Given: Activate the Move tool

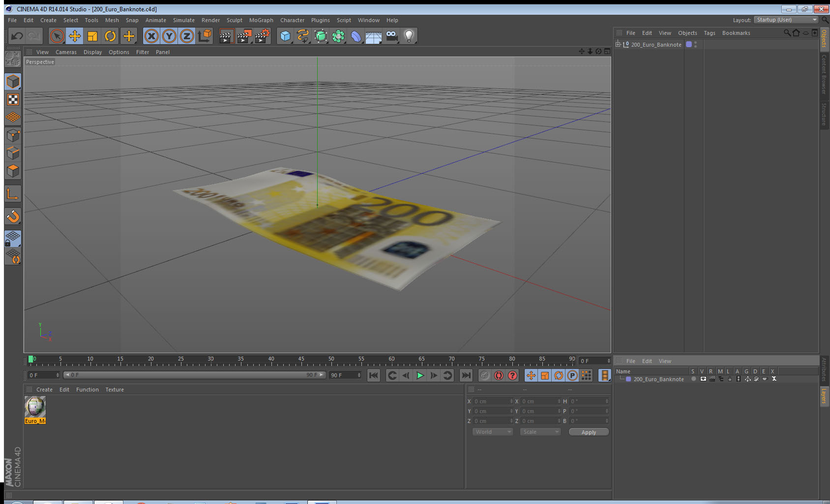Looking at the screenshot, I should [75, 36].
